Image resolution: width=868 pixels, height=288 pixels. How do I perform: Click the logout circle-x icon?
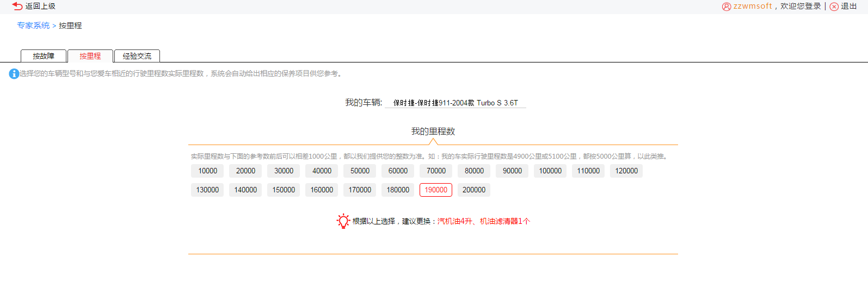pyautogui.click(x=834, y=7)
